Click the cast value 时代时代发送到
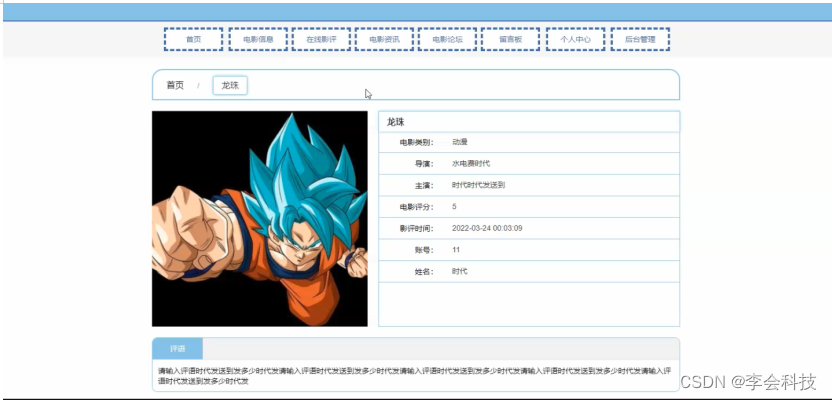832x400 pixels. (x=479, y=185)
